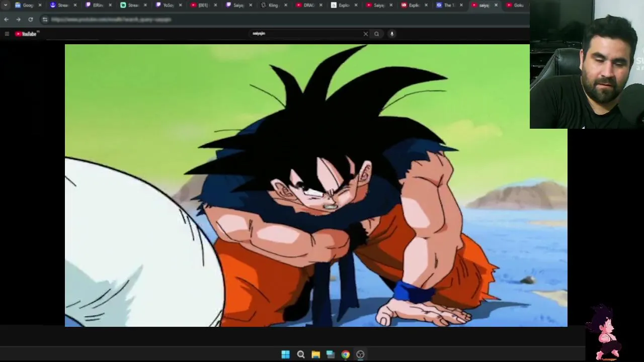Open the taskbar app next to File Explorer
This screenshot has height=362, width=644.
point(331,354)
